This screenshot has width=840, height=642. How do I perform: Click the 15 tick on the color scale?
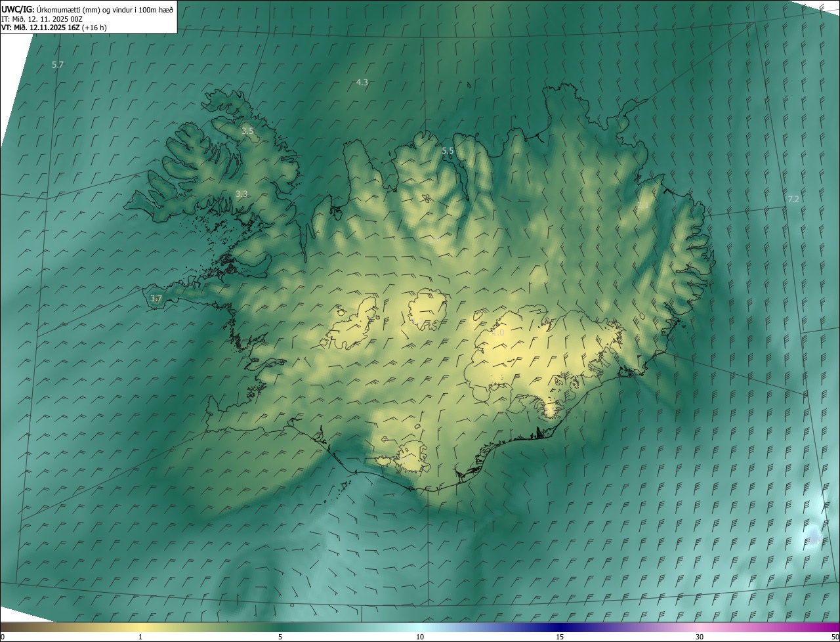[x=560, y=637]
